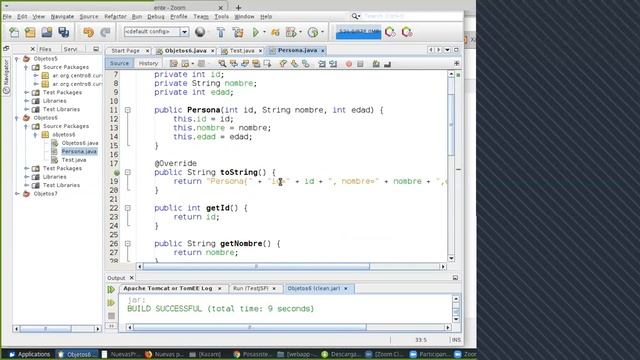
Task: Select Objetos6.java in the project tree
Action: [80, 143]
